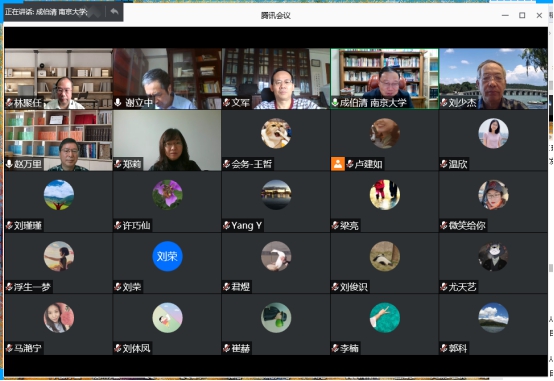Select 文军's video tile
The image size is (554, 381).
[x=276, y=79]
